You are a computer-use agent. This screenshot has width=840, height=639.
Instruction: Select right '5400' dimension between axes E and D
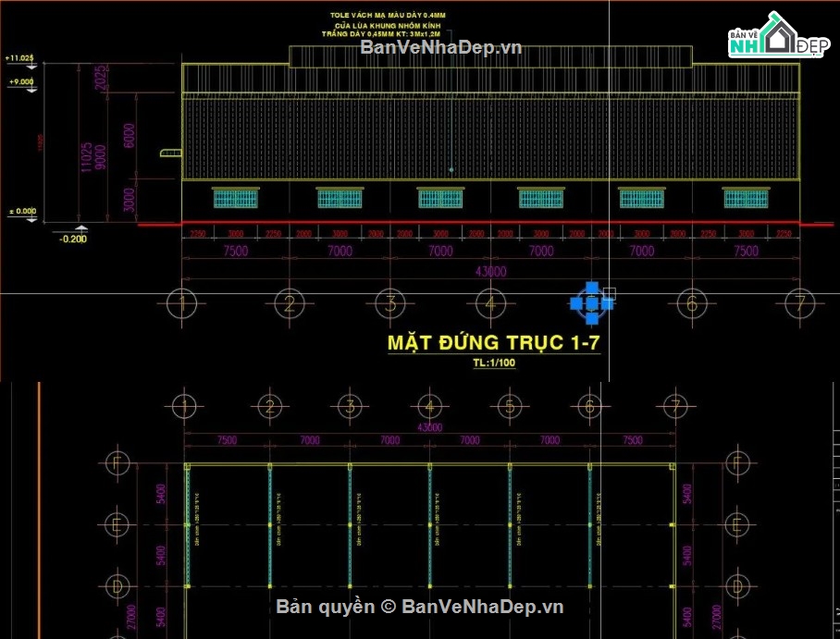[x=687, y=556]
